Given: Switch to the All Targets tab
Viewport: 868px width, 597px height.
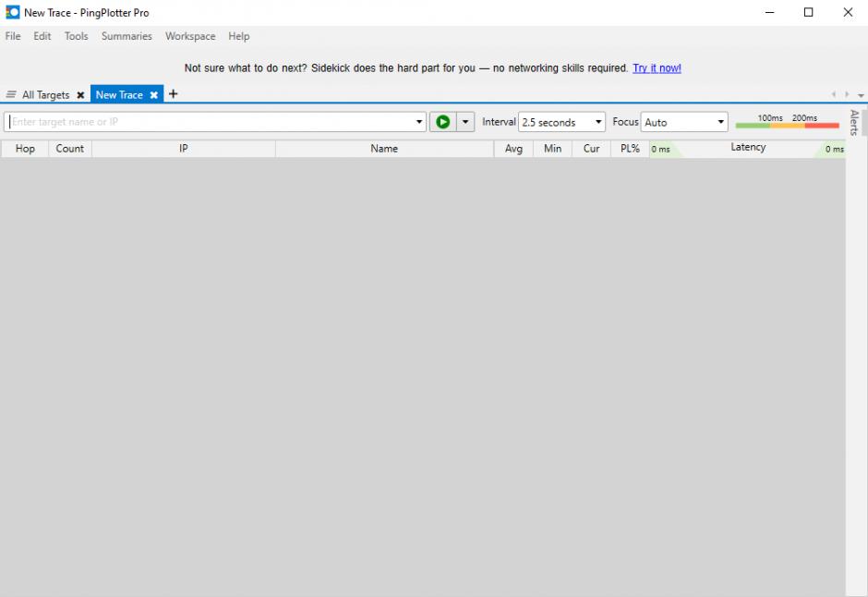Looking at the screenshot, I should coord(45,95).
